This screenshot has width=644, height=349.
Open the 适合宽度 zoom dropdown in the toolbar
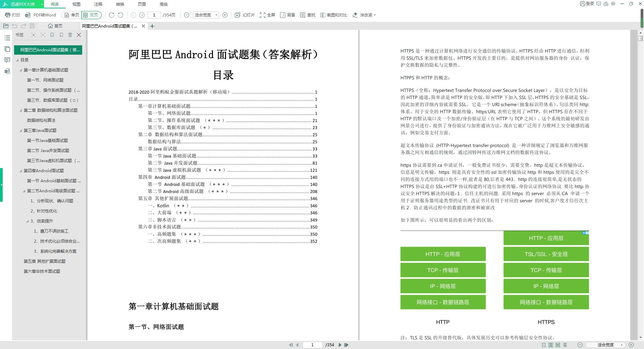point(206,15)
